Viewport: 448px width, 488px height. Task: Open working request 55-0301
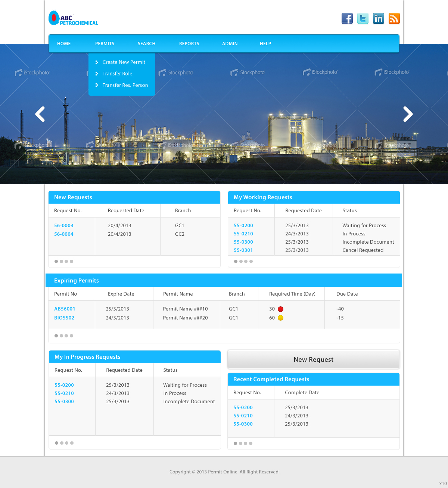[243, 250]
